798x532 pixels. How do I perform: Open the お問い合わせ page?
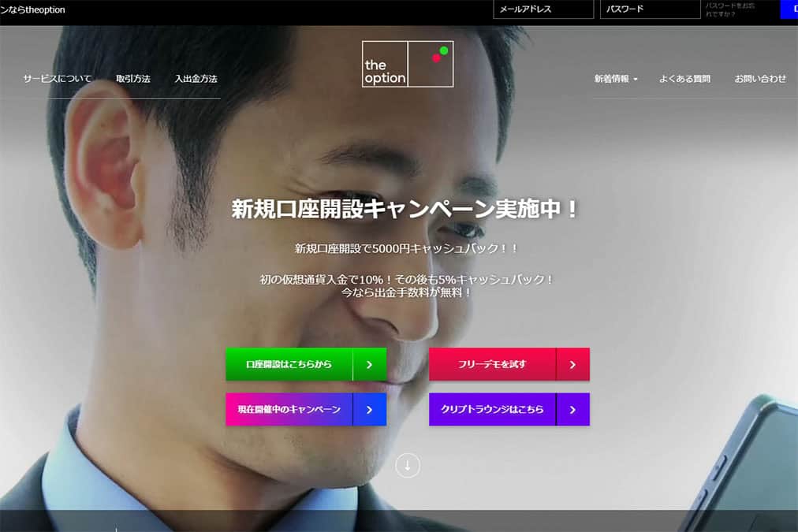(x=760, y=79)
